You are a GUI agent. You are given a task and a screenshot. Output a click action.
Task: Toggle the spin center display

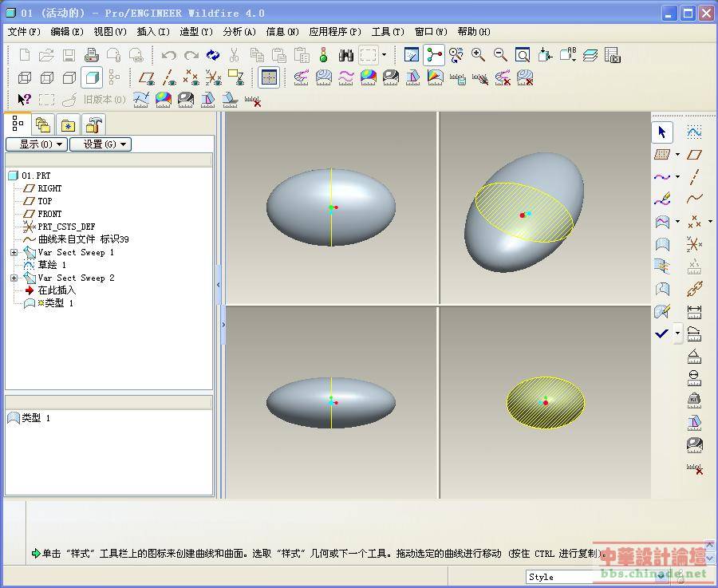point(434,55)
